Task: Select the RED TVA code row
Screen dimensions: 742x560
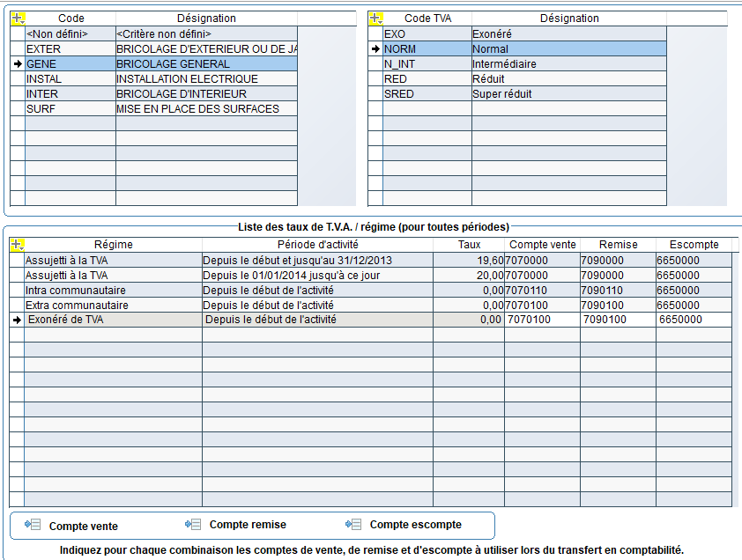Action: coord(517,79)
